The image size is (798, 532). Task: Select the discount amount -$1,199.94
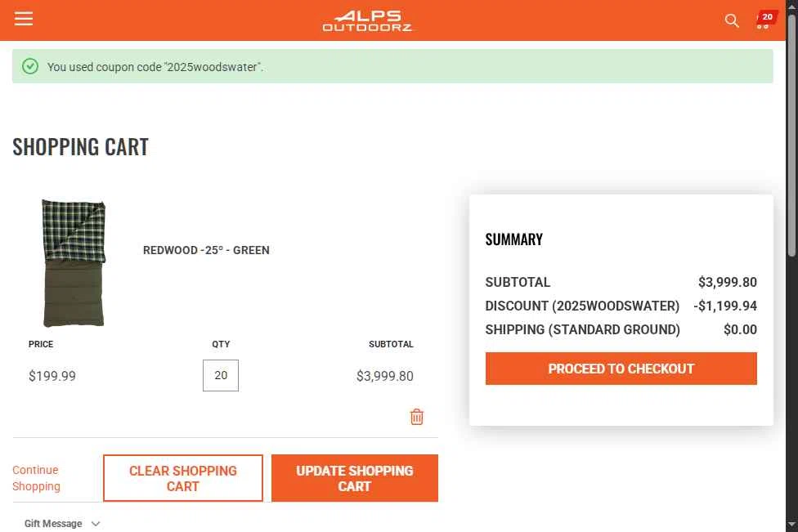724,306
